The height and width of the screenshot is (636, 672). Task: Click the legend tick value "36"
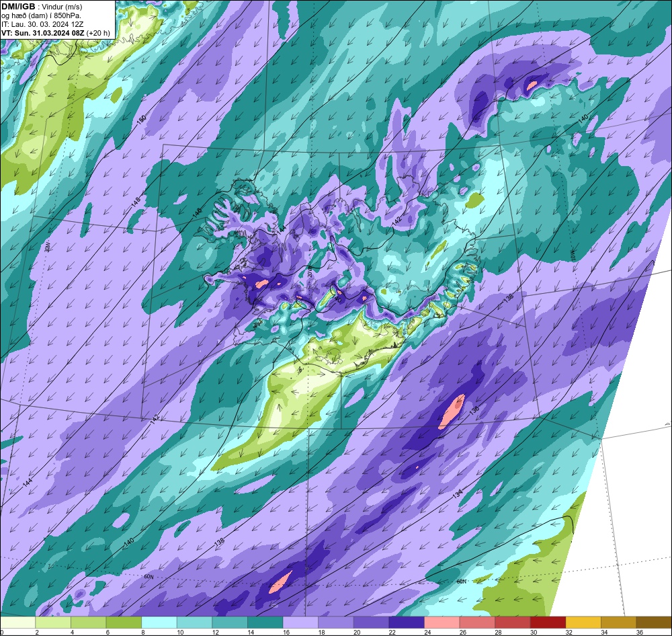[640, 632]
